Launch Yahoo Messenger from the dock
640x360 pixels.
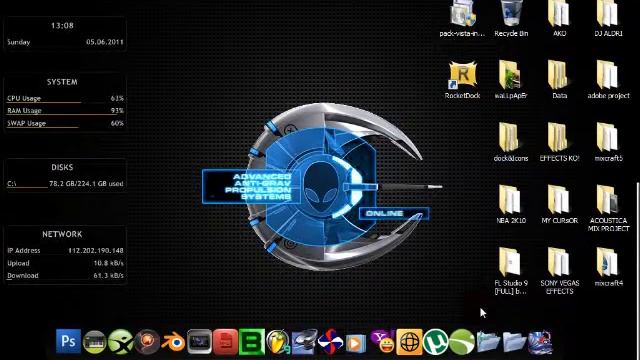(x=383, y=342)
